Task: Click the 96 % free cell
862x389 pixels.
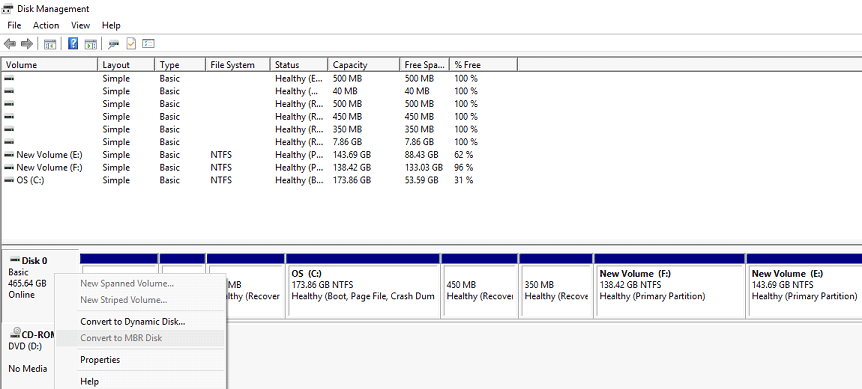Action: pos(463,168)
